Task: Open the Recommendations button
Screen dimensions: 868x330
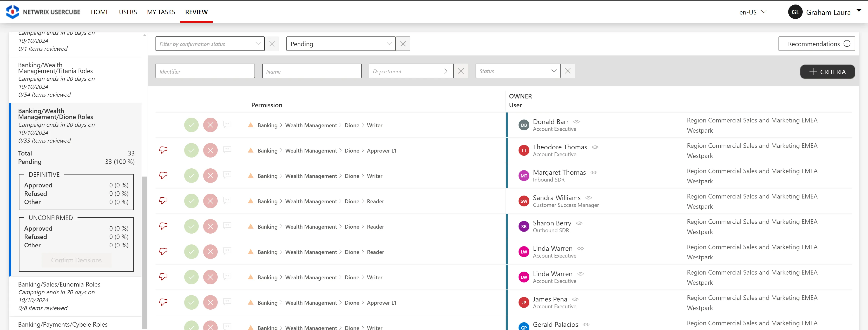Action: (x=816, y=44)
